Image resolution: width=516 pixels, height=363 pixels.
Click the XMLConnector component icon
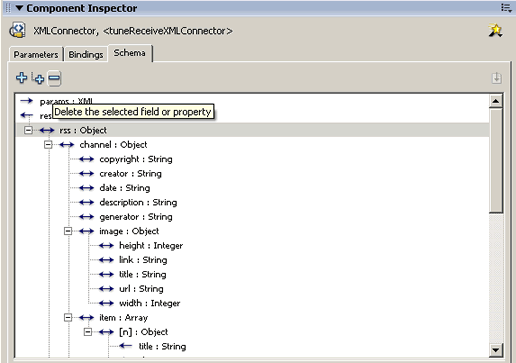18,30
